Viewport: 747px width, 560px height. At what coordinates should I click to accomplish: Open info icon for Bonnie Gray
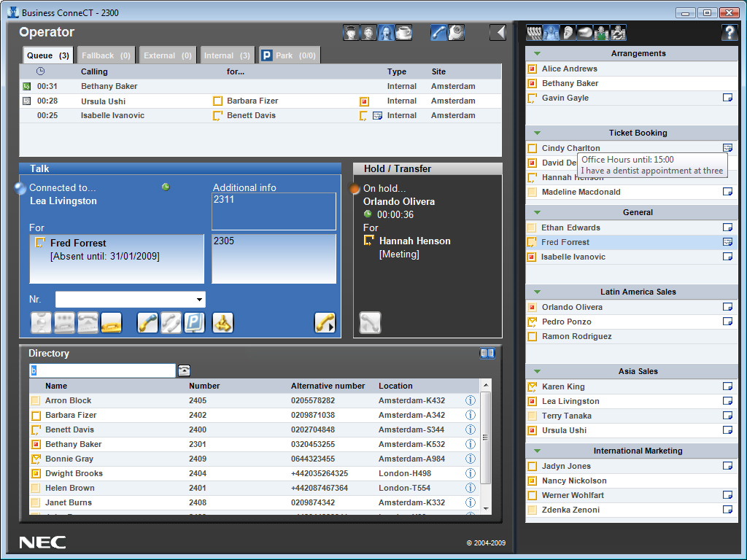coord(471,459)
